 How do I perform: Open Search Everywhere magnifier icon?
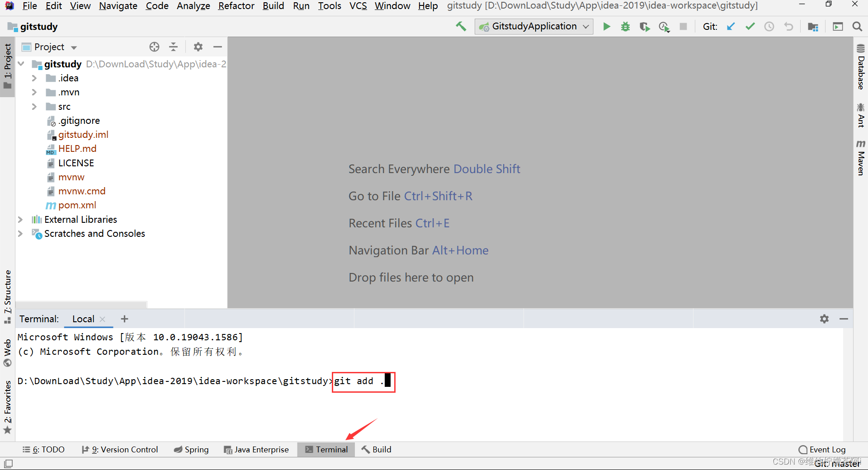click(x=857, y=27)
